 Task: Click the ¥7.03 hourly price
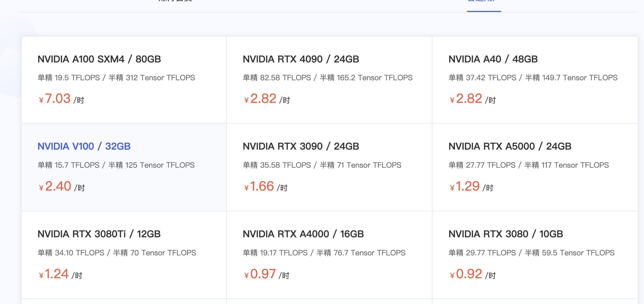(x=61, y=99)
